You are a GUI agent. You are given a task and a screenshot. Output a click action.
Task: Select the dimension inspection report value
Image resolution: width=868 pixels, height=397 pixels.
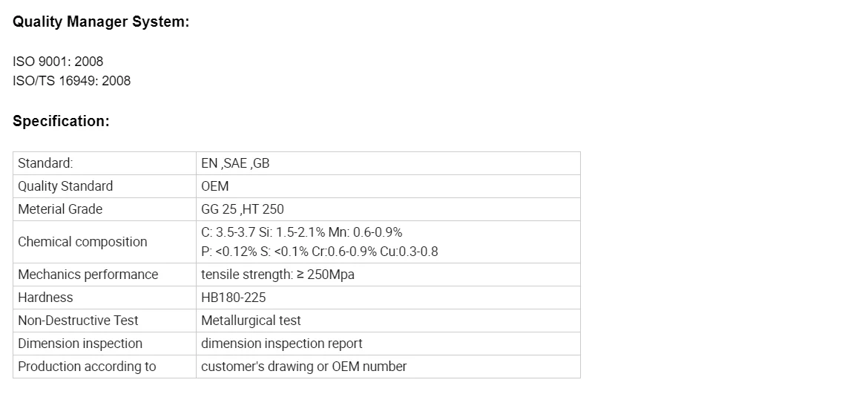click(x=282, y=344)
